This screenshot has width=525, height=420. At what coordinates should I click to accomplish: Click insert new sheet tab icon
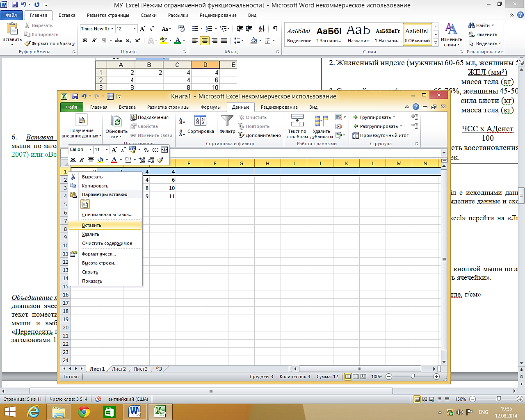coord(159,369)
